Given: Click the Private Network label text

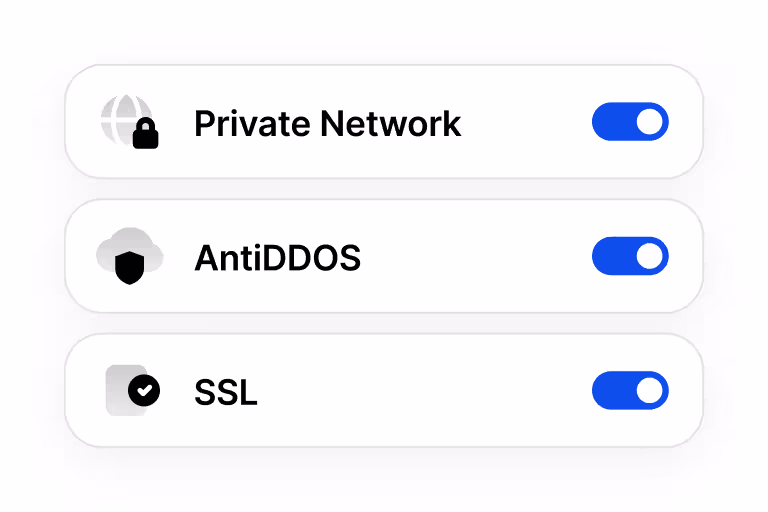Looking at the screenshot, I should [327, 124].
